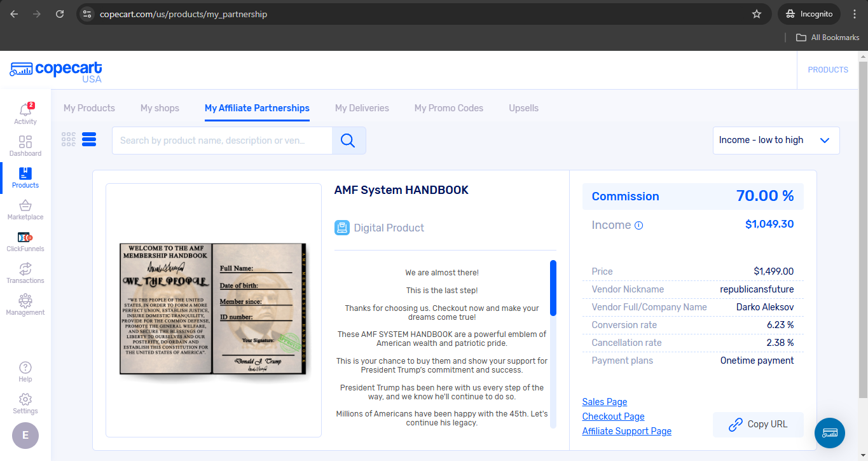Switch to the My Promo Codes tab
This screenshot has width=868, height=461.
pos(449,108)
